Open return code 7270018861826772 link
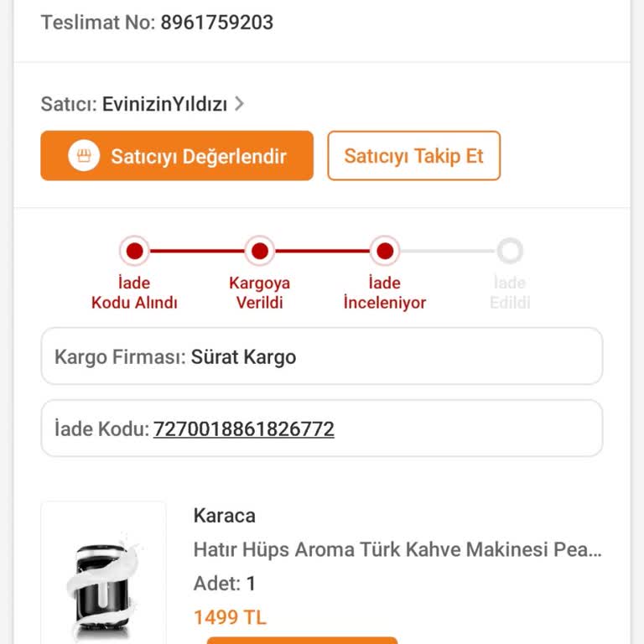This screenshot has height=644, width=644. coord(243,429)
